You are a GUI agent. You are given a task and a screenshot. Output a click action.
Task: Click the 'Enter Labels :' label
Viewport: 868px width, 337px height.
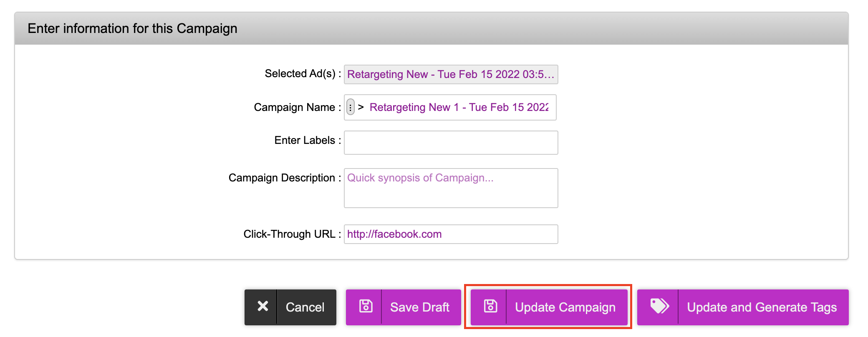pyautogui.click(x=308, y=140)
